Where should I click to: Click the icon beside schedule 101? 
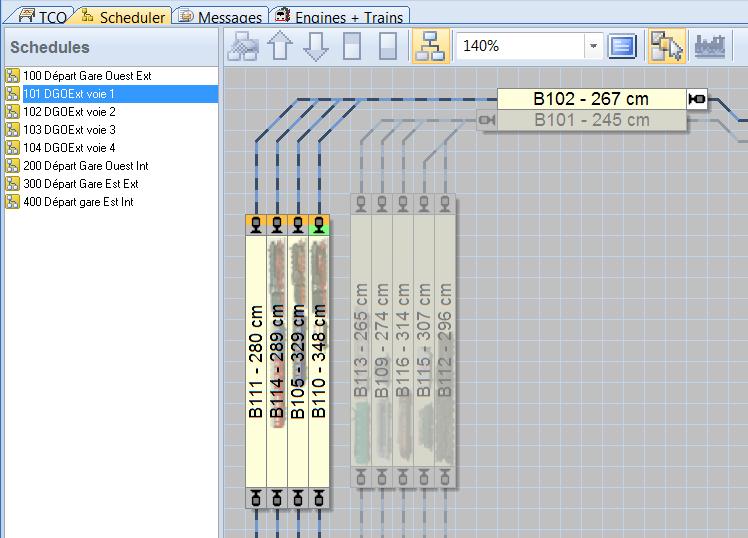point(12,94)
